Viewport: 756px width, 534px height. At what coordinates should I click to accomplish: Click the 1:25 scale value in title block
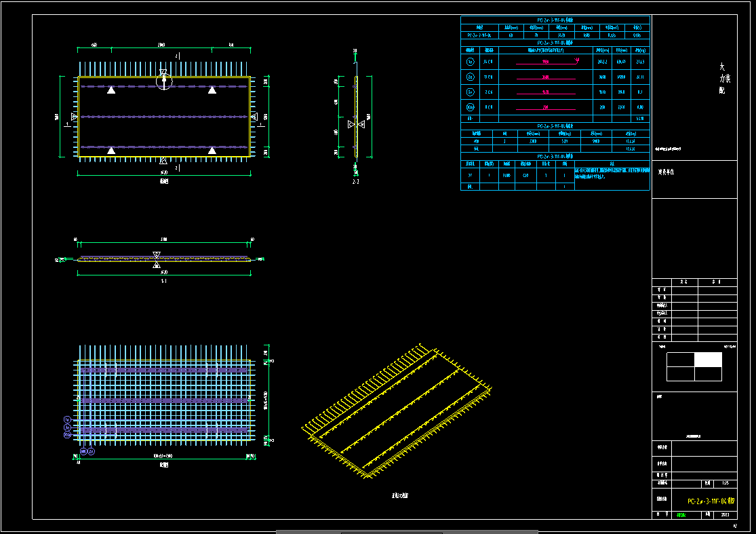(725, 483)
